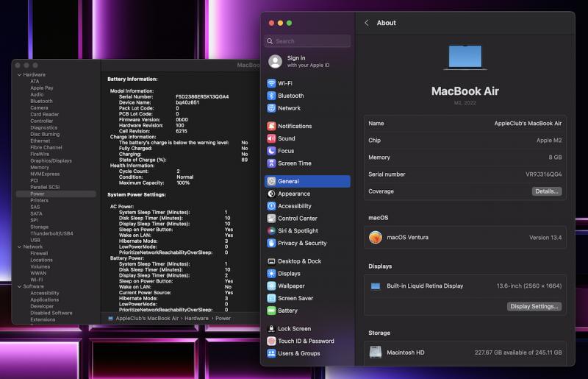Collapse the Network section in System Information
Screen dimensions: 588x379
point(18,247)
